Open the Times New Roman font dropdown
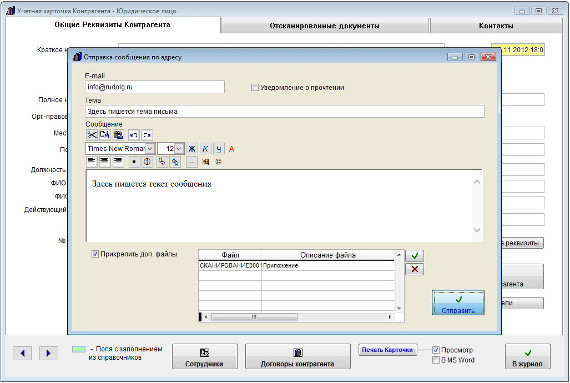This screenshot has height=383, width=570. click(150, 149)
